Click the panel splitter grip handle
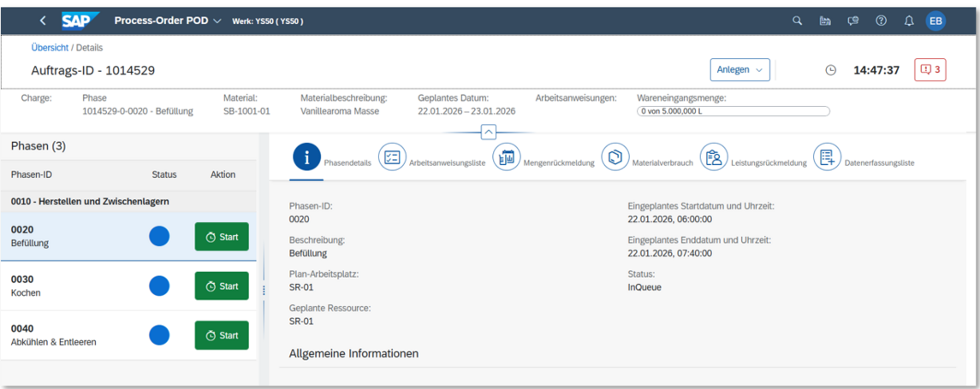 (x=264, y=291)
